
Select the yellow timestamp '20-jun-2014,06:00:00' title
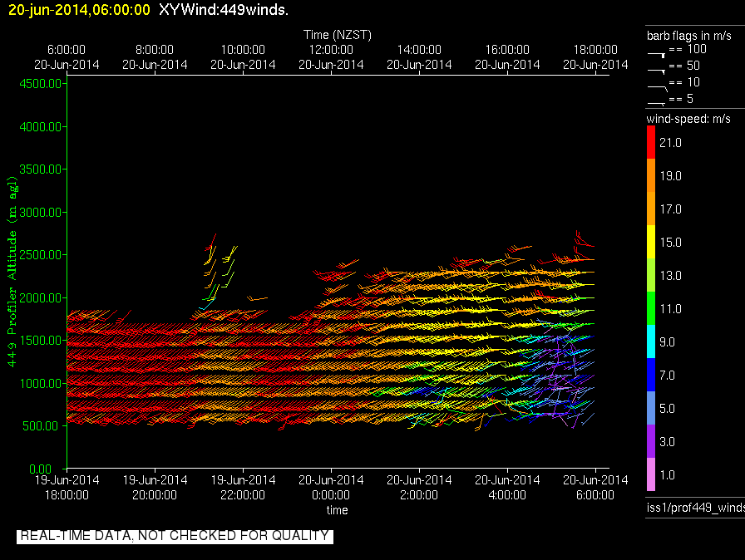(x=79, y=10)
